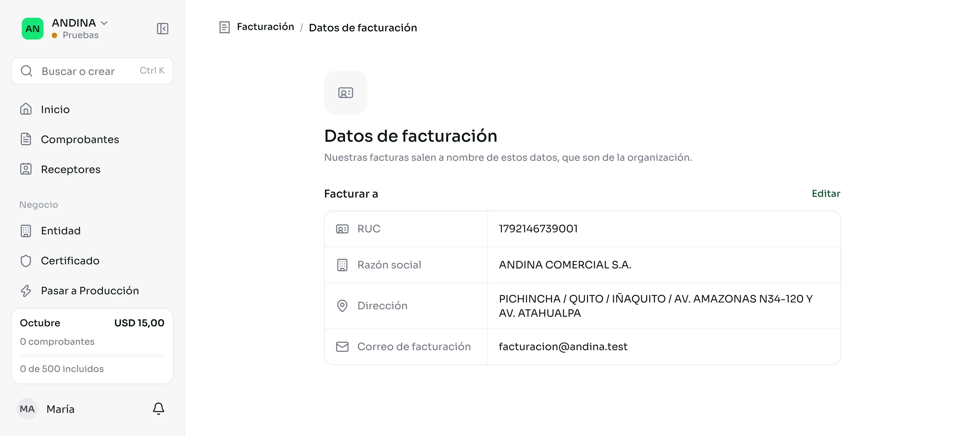The width and height of the screenshot is (980, 436).
Task: Click the shield icon beside Certificado
Action: [26, 261]
